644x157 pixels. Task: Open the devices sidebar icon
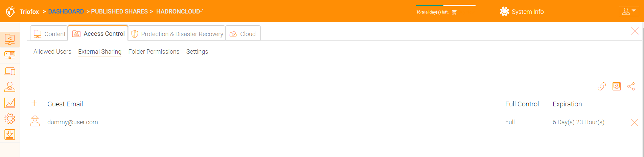[x=10, y=71]
